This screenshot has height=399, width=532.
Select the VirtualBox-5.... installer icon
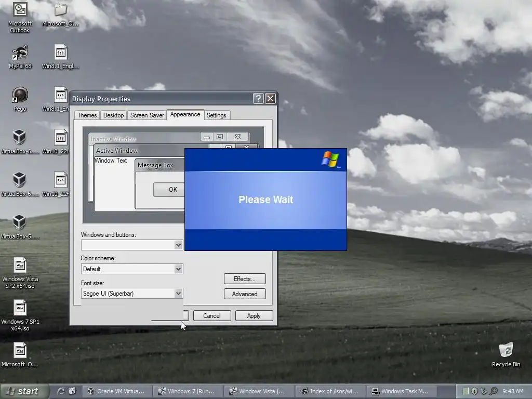tap(20, 228)
